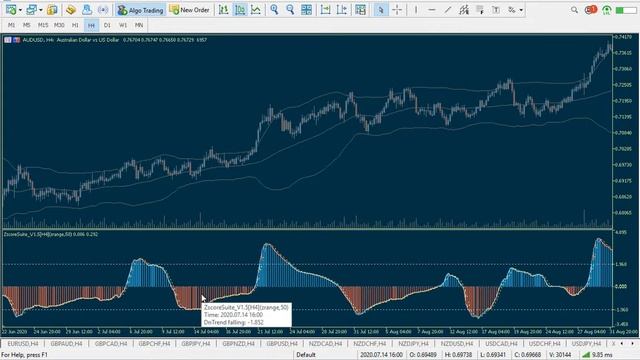Image resolution: width=640 pixels, height=360 pixels.
Task: Expand the profiles dropdown arrow
Action: point(40,10)
